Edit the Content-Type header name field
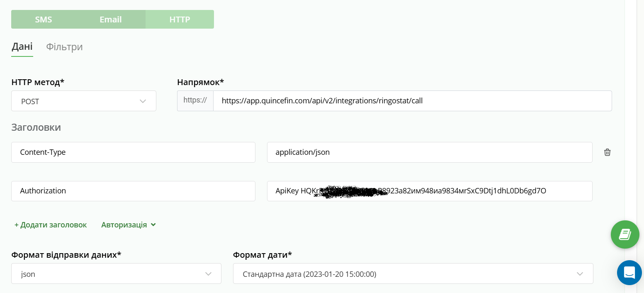This screenshot has width=644, height=293. 133,152
